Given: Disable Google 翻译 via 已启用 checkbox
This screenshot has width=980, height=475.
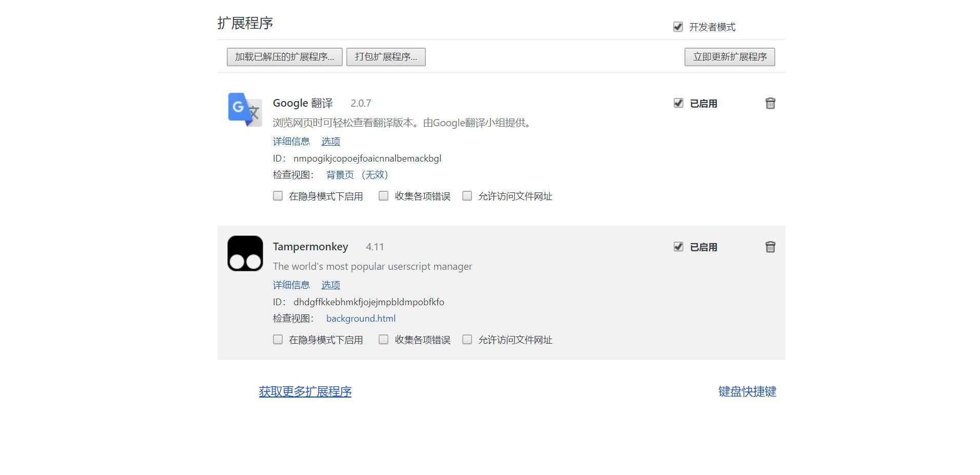Looking at the screenshot, I should tap(678, 104).
